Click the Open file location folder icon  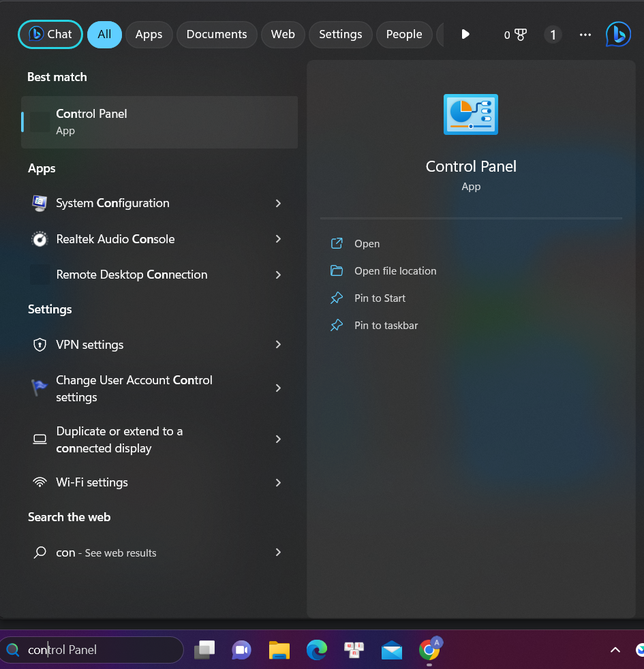coord(337,270)
